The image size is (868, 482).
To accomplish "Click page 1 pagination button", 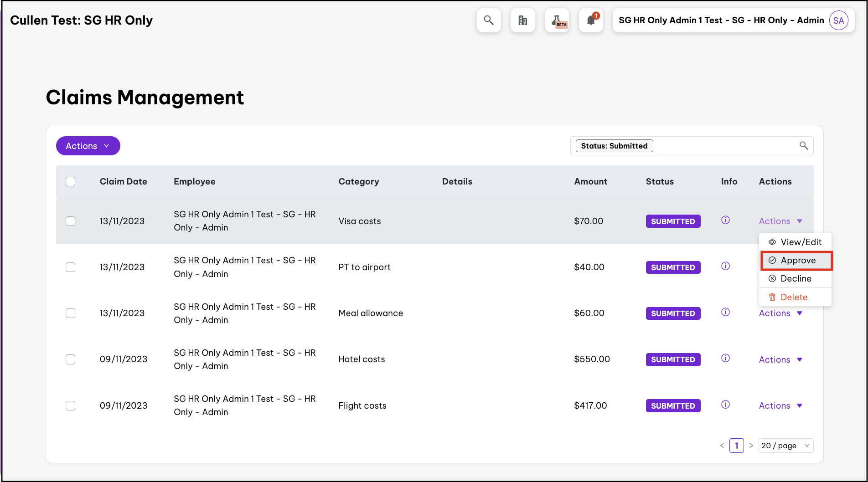I will (736, 446).
